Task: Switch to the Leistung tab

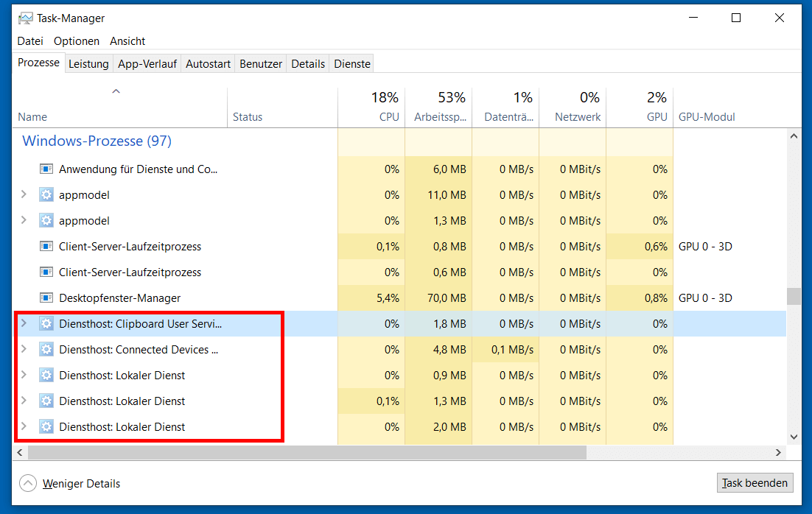Action: (x=88, y=63)
